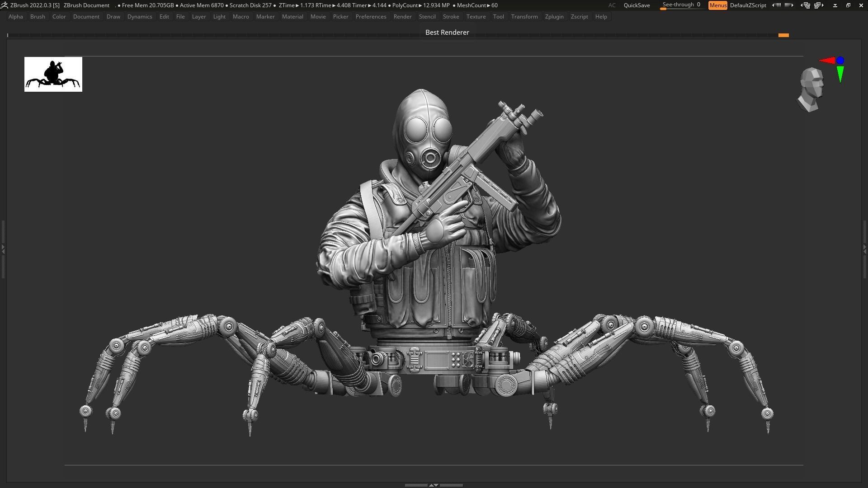The width and height of the screenshot is (868, 488).
Task: Click the 'PolyCount 12.934 MP' status text
Action: [x=421, y=5]
